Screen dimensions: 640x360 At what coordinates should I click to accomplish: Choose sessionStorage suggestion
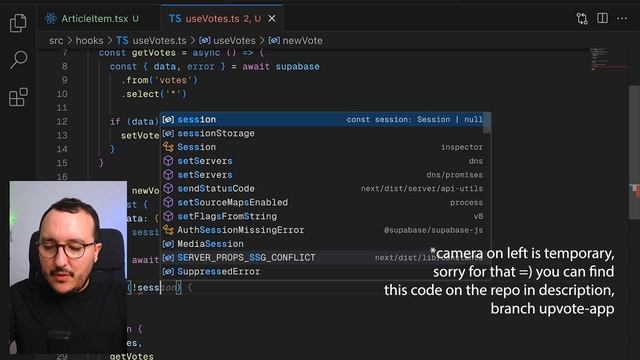(x=322, y=133)
